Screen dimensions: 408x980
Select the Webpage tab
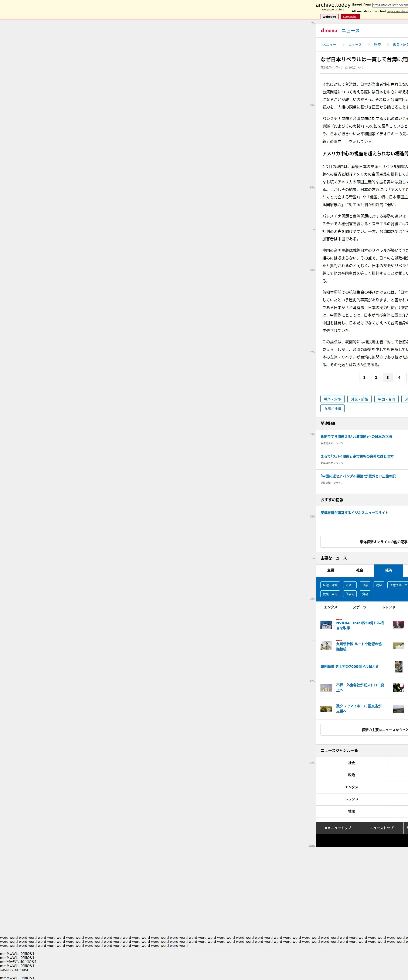pos(329,17)
